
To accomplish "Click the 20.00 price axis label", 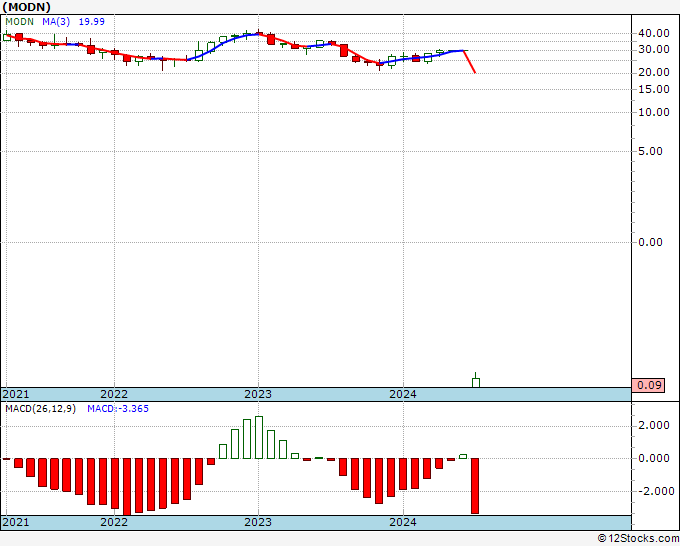I will click(x=654, y=72).
